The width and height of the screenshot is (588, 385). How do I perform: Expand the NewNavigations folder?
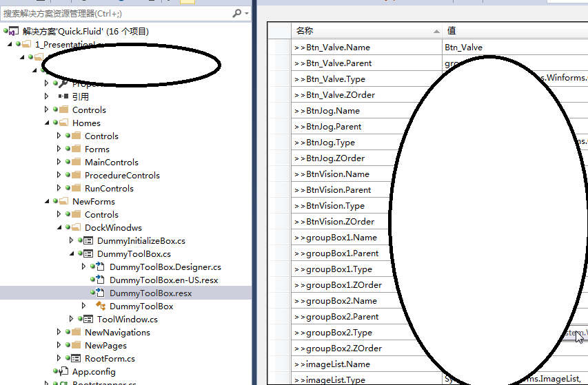[59, 332]
